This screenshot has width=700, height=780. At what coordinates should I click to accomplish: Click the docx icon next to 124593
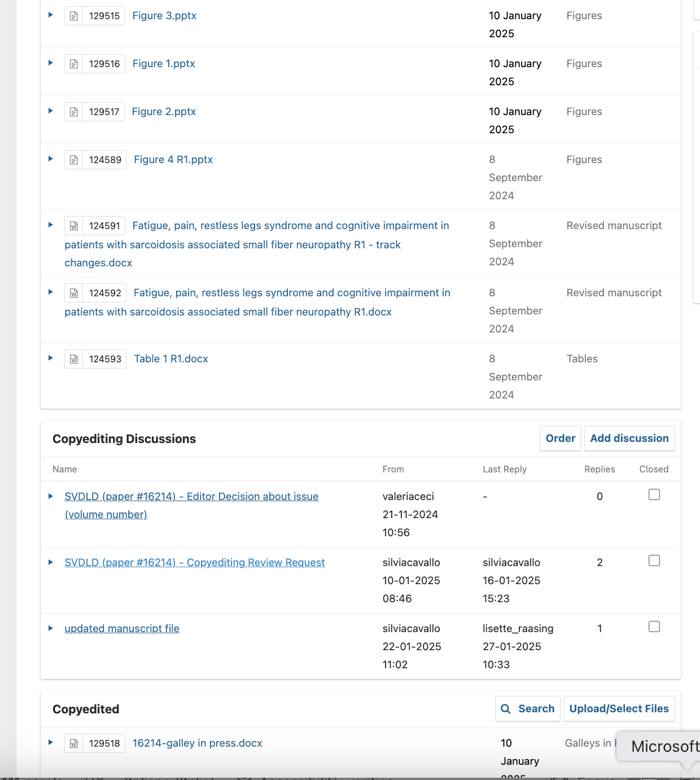(x=74, y=359)
